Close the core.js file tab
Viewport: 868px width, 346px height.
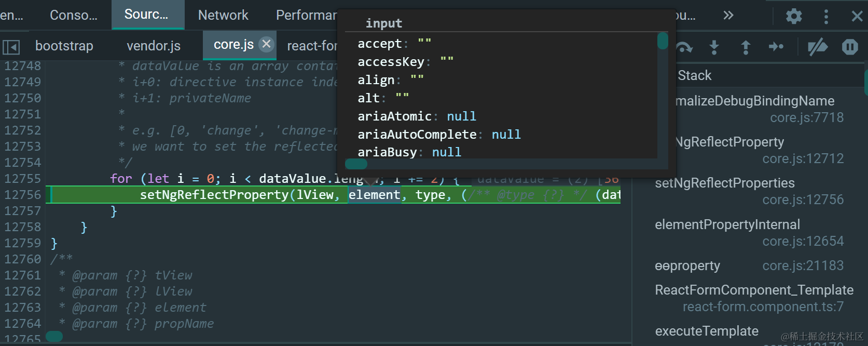pyautogui.click(x=266, y=44)
